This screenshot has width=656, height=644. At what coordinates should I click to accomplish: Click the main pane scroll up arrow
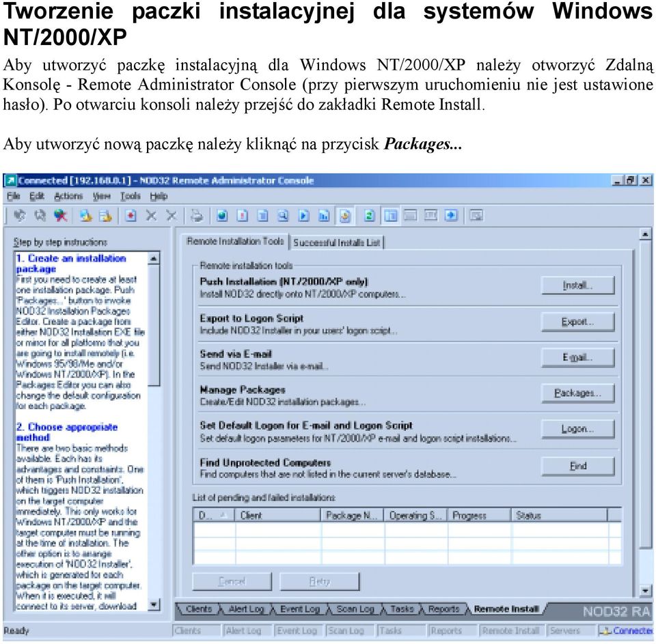coord(645,235)
